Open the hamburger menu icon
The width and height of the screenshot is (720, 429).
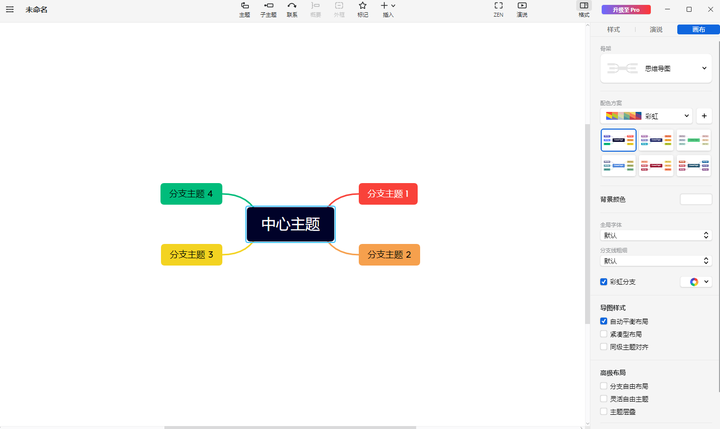(x=10, y=9)
